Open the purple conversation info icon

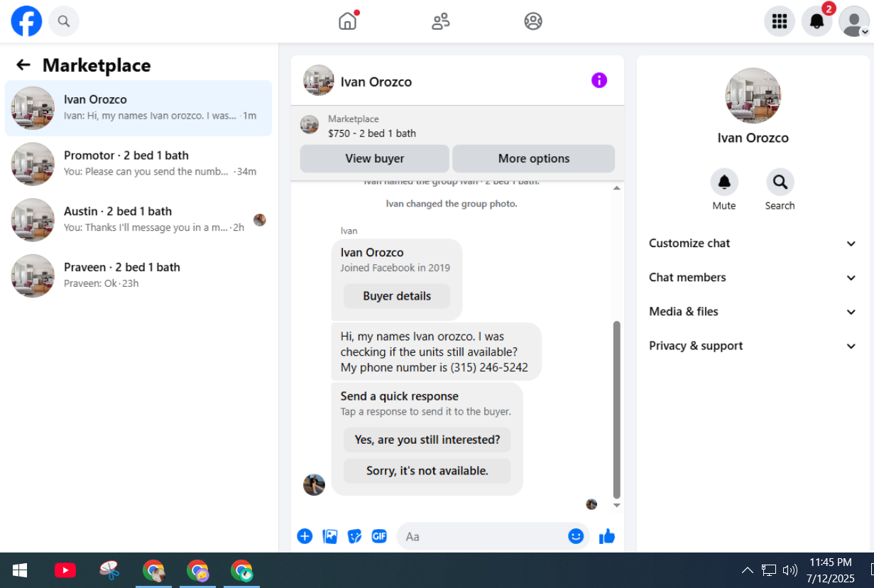pos(599,80)
